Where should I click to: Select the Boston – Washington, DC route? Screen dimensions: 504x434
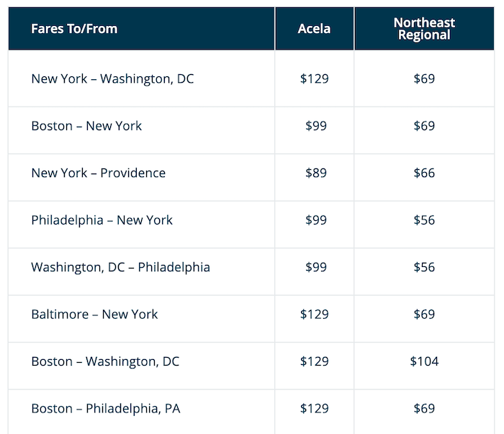click(105, 361)
